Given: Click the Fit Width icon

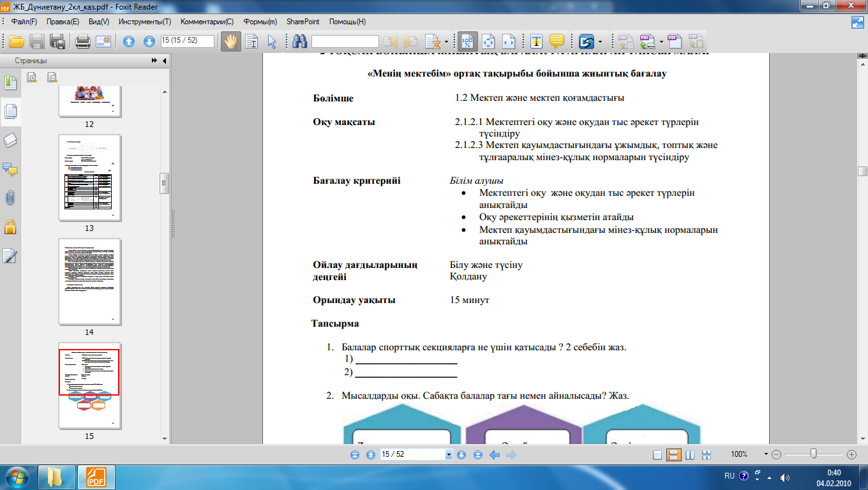Looking at the screenshot, I should click(x=509, y=41).
